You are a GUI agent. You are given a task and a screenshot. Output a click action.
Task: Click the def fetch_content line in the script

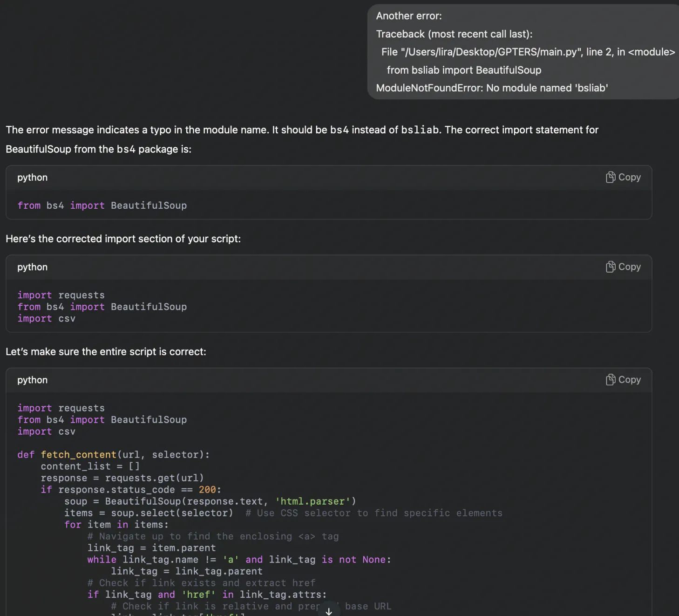113,455
